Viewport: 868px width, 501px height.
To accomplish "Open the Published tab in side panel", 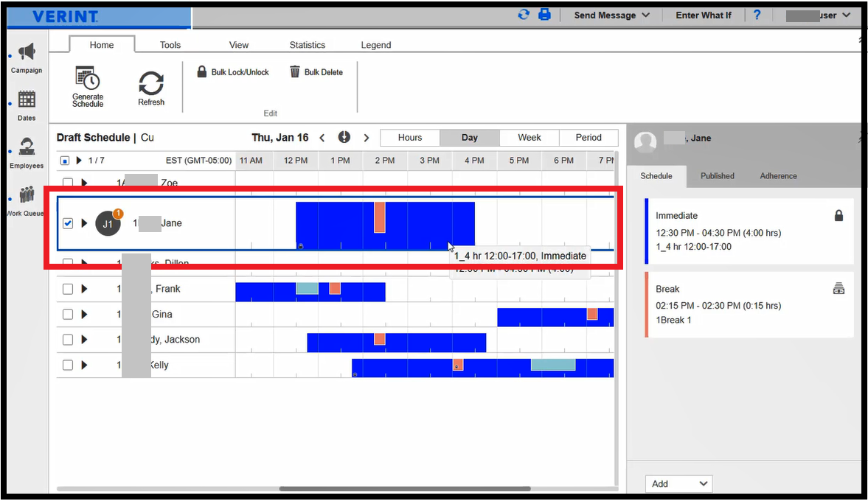I will pyautogui.click(x=718, y=176).
